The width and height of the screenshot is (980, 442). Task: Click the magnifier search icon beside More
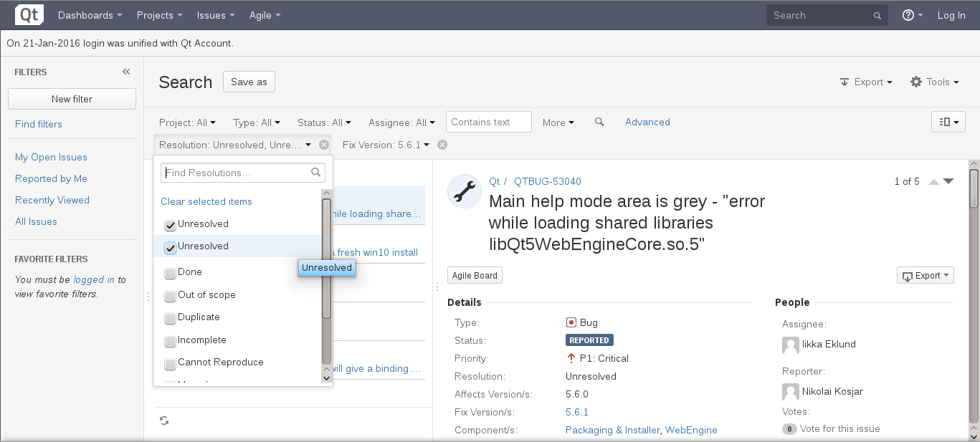tap(599, 122)
